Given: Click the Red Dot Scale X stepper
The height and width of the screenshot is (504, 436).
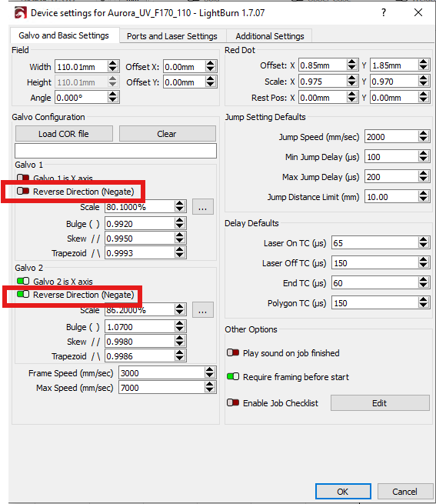Looking at the screenshot, I should tap(352, 82).
